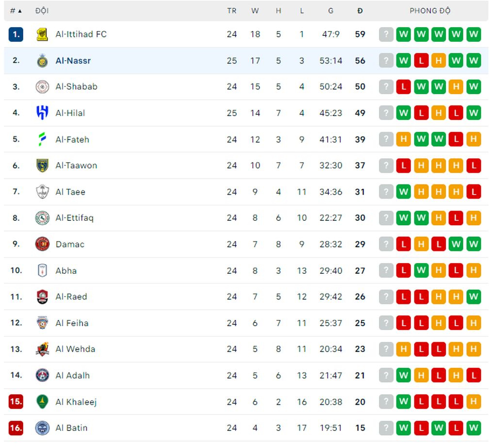Click the Al-Taawon shield crest
Image resolution: width=495 pixels, height=448 pixels.
tap(42, 166)
